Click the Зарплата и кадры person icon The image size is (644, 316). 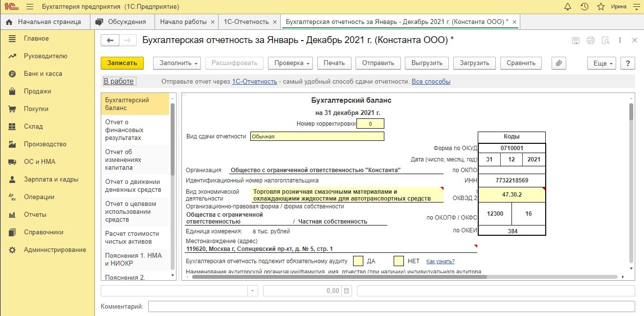[13, 180]
